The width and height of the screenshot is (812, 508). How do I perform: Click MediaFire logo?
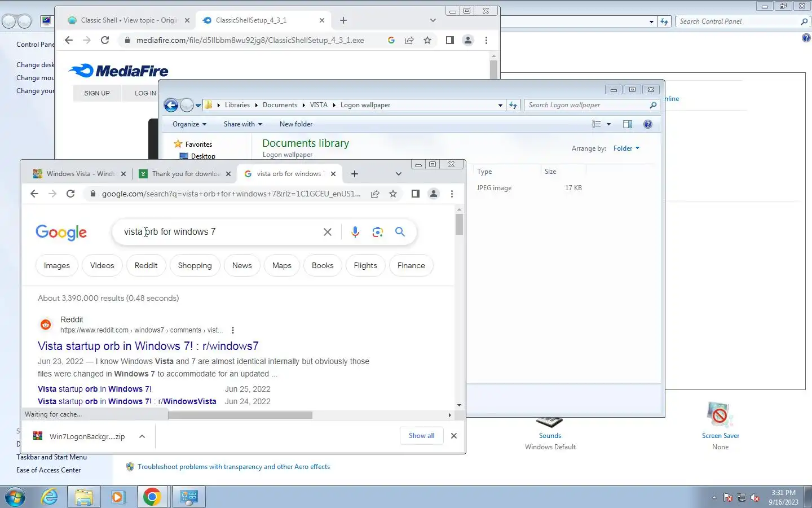pos(118,71)
